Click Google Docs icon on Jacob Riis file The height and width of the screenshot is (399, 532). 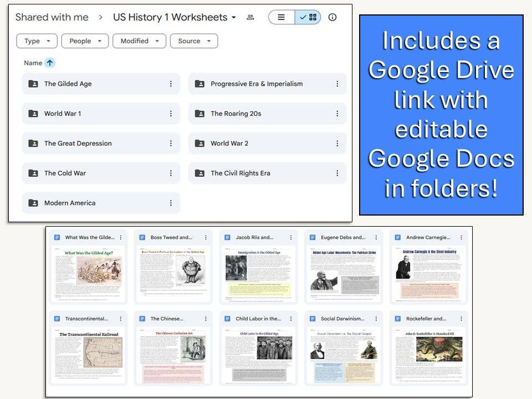[x=227, y=238]
